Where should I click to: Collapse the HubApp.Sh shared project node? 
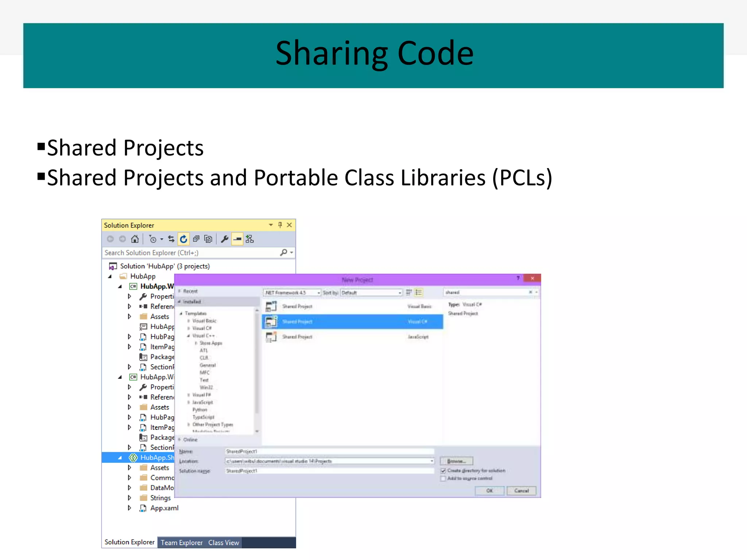pos(120,458)
